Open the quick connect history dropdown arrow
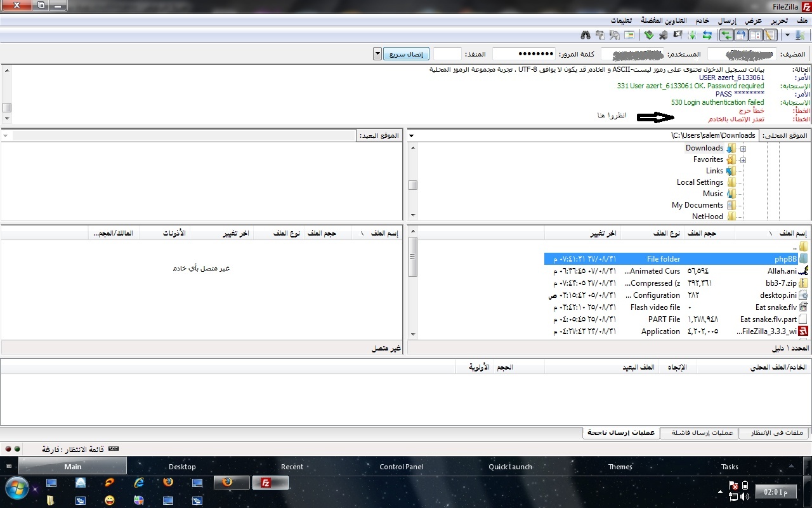The width and height of the screenshot is (812, 508). [x=377, y=54]
